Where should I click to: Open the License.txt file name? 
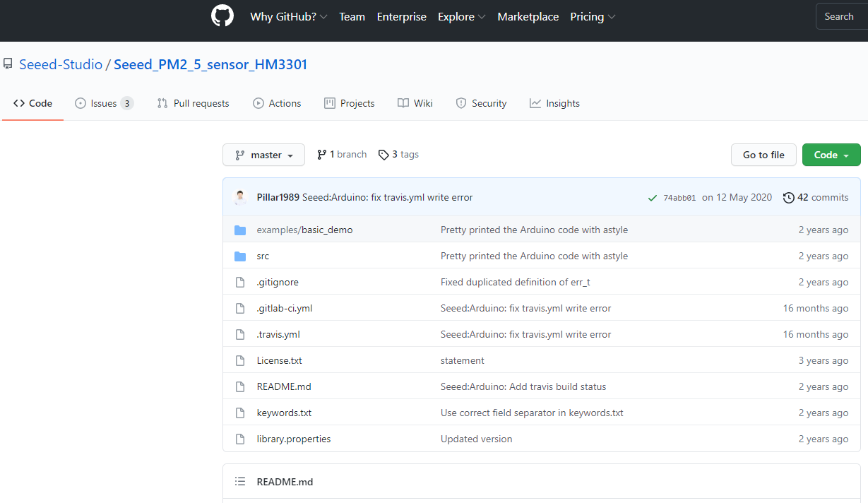[x=279, y=361]
